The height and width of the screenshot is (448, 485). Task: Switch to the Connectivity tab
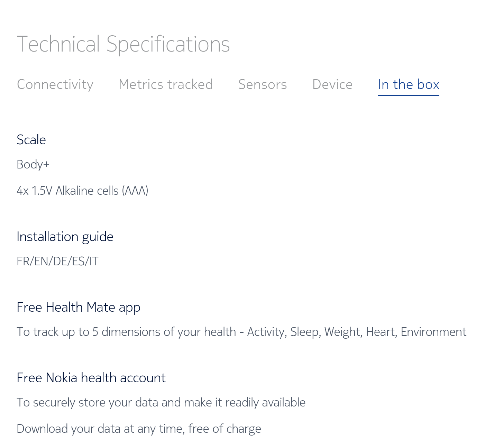pyautogui.click(x=55, y=84)
